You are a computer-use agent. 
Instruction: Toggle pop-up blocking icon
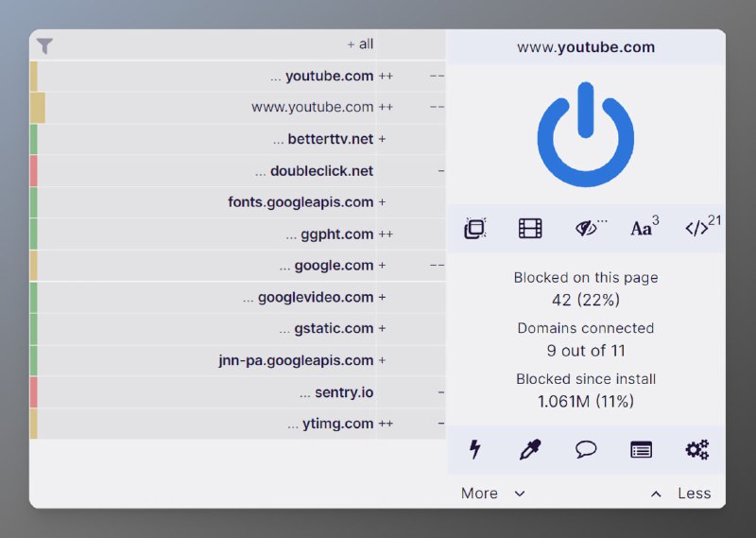475,228
